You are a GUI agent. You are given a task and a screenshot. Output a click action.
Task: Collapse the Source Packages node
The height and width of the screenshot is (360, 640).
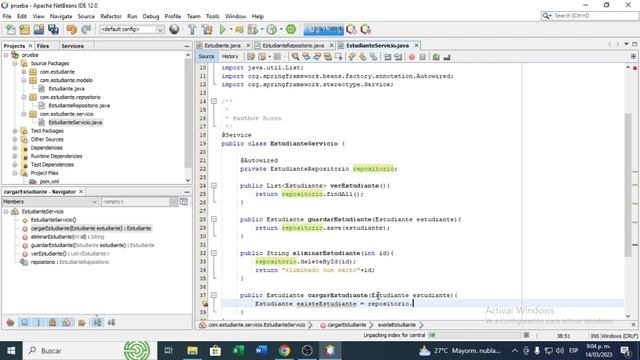[x=15, y=63]
